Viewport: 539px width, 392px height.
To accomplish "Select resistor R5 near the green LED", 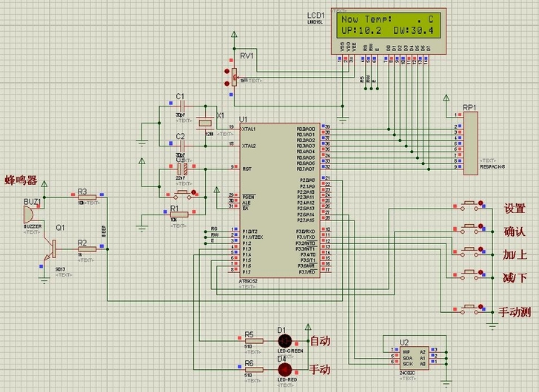I will click(250, 342).
